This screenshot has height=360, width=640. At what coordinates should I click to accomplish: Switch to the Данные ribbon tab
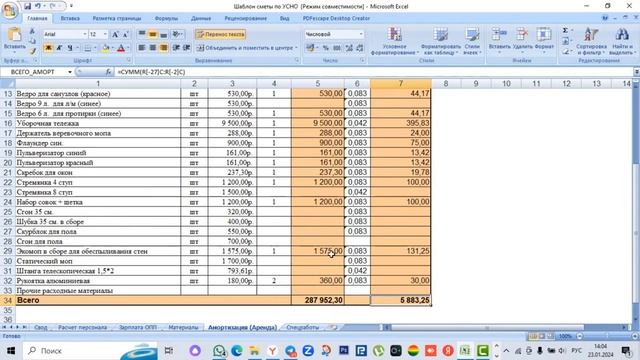coord(201,18)
